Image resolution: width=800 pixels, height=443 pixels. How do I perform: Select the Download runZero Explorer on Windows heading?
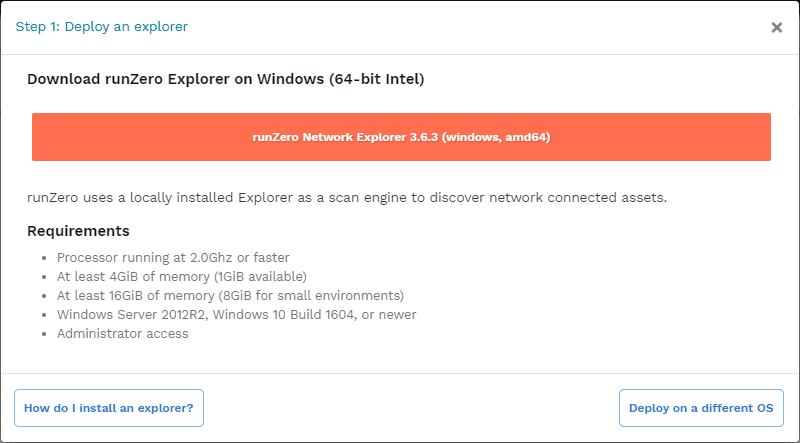point(226,79)
